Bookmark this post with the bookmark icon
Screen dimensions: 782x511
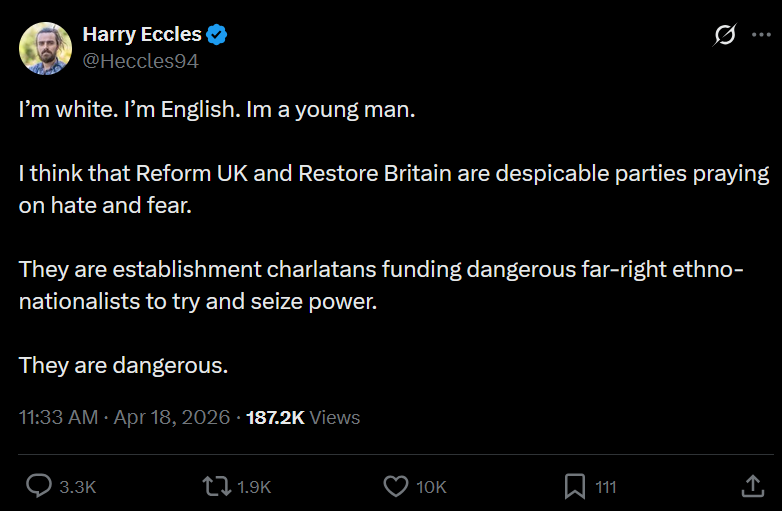click(575, 486)
